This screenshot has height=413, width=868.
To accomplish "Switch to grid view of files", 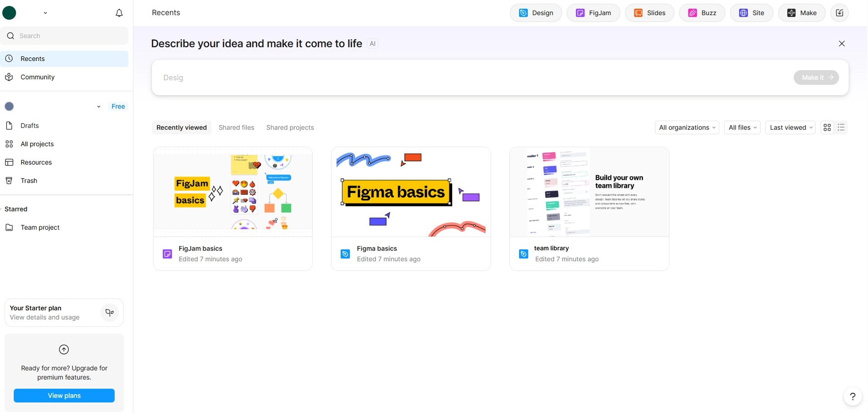I will [827, 127].
